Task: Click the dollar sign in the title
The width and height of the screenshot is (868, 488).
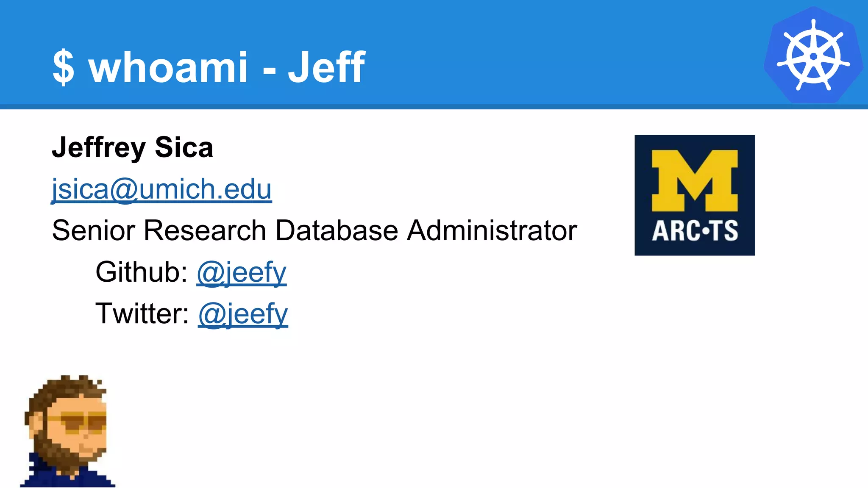Action: [64, 67]
